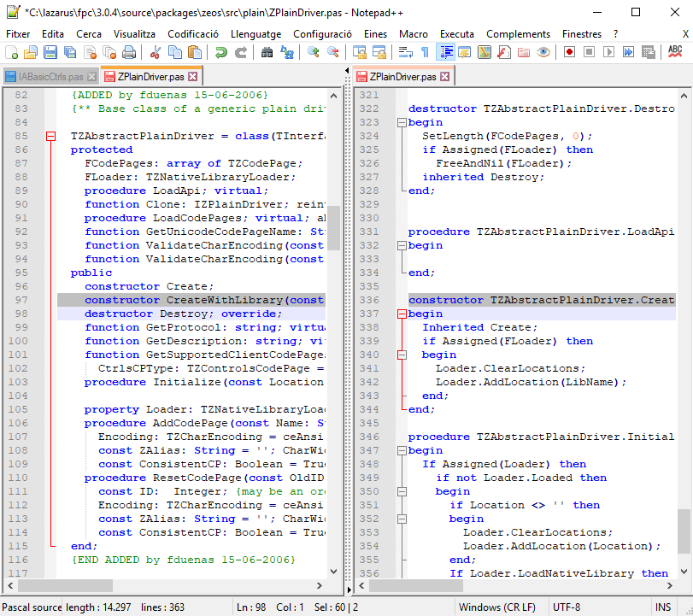Open the Fitxer menu
Viewport: 693px width, 616px height.
point(18,34)
